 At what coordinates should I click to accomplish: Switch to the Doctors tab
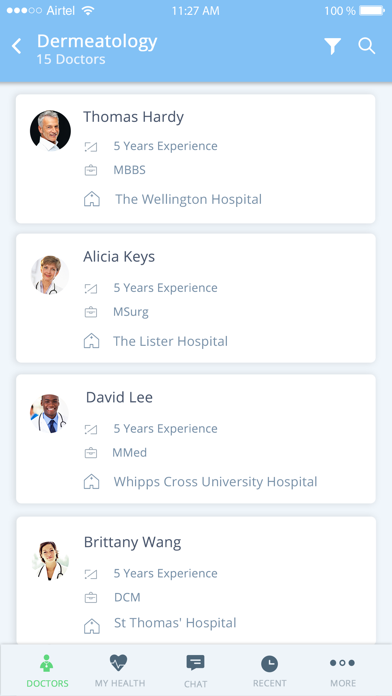click(x=48, y=671)
